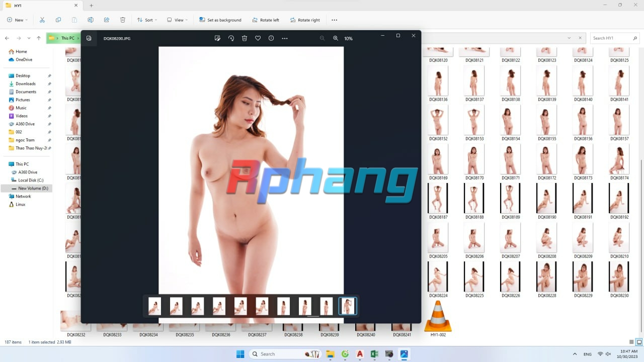
Task: Open the language indicator ENG in tray
Action: [x=588, y=354]
